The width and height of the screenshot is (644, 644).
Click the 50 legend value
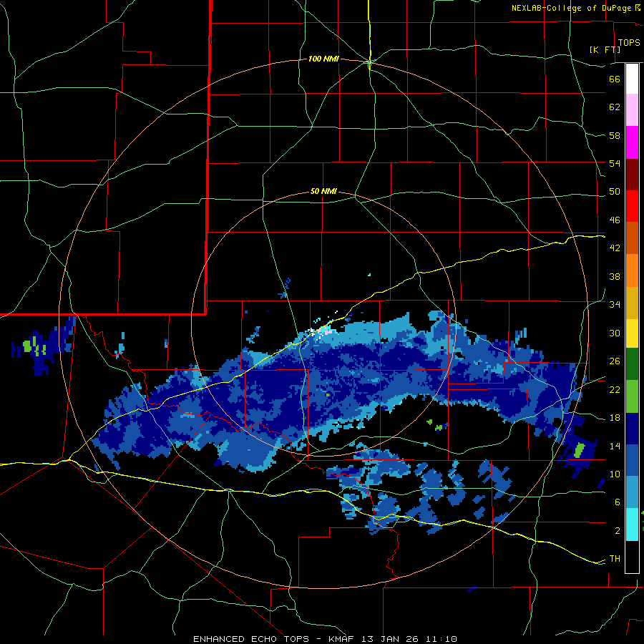click(615, 191)
